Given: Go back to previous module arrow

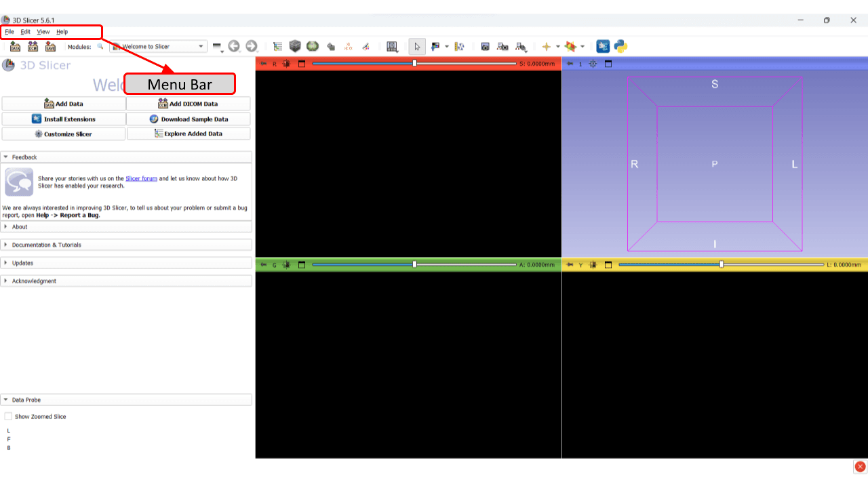Looking at the screenshot, I should tap(234, 46).
